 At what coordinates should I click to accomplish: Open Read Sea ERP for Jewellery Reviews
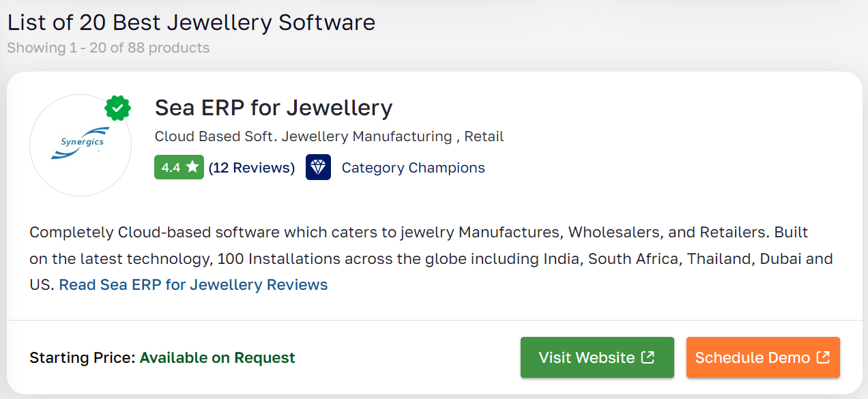tap(193, 284)
